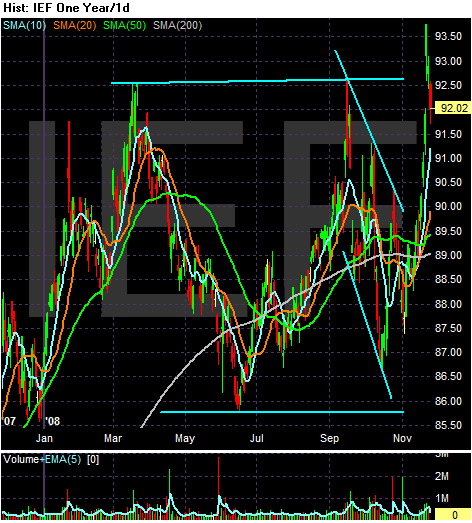Click the Nov label on the time axis
The image size is (472, 523).
click(402, 438)
